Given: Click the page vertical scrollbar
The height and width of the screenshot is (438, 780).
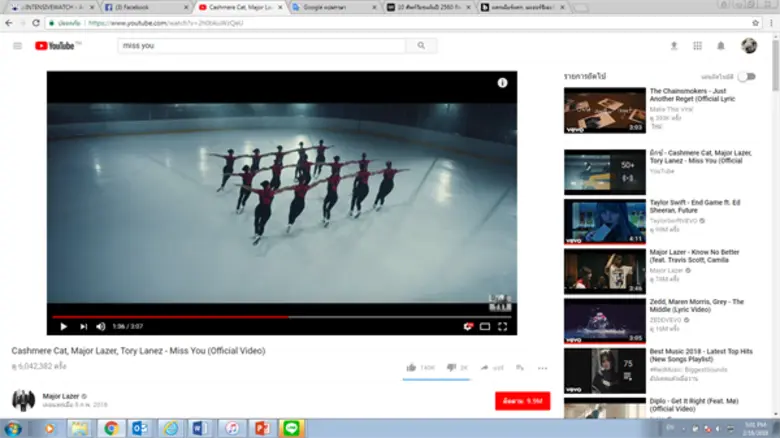Looking at the screenshot, I should tap(775, 66).
